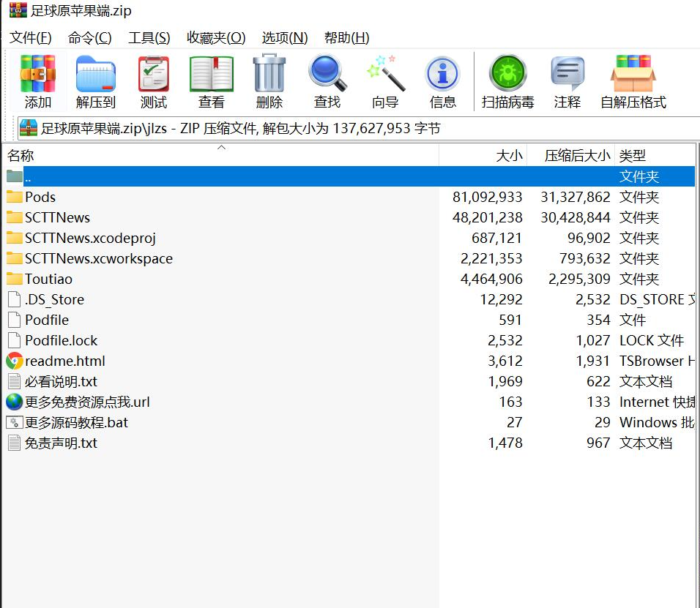Screen dimensions: 700x608
Task: Select the Pods folder row
Action: 351,197
